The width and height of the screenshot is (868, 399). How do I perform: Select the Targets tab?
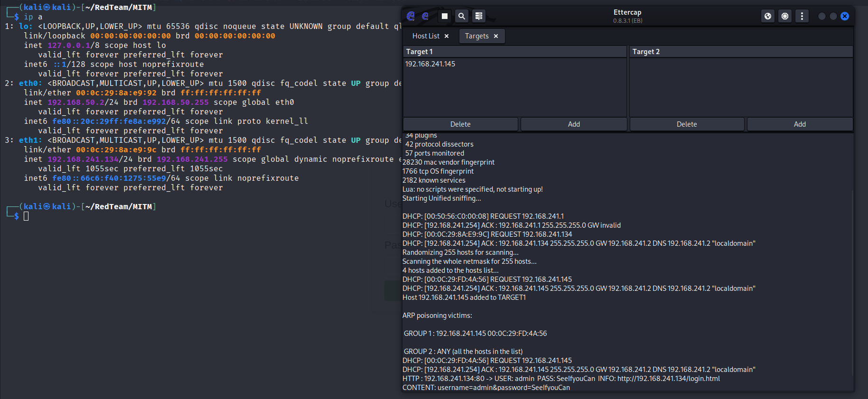click(x=476, y=36)
